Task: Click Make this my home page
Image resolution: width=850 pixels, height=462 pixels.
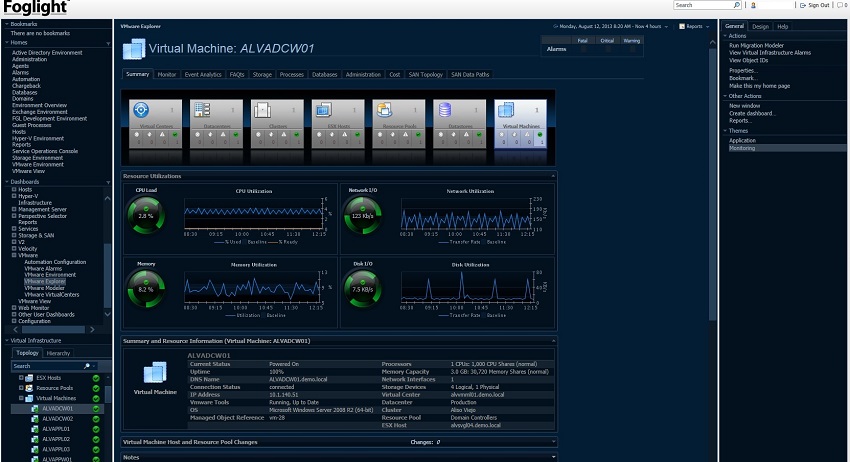Action: pos(759,86)
